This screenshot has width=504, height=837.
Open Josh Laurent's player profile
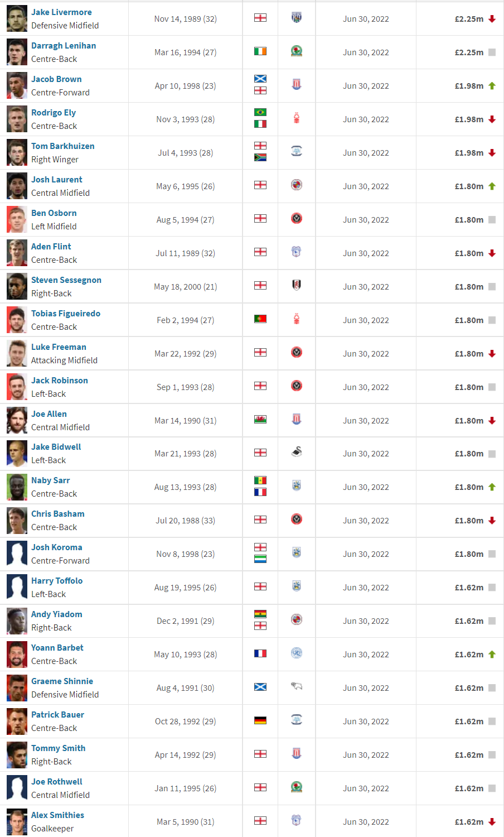(x=57, y=180)
